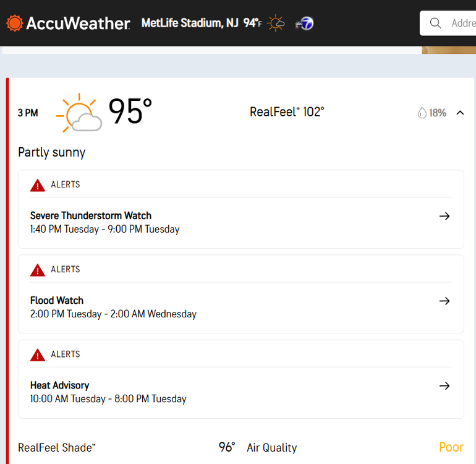Open the Flood Watch alert
Image resolution: width=476 pixels, height=464 pixels.
coord(240,307)
